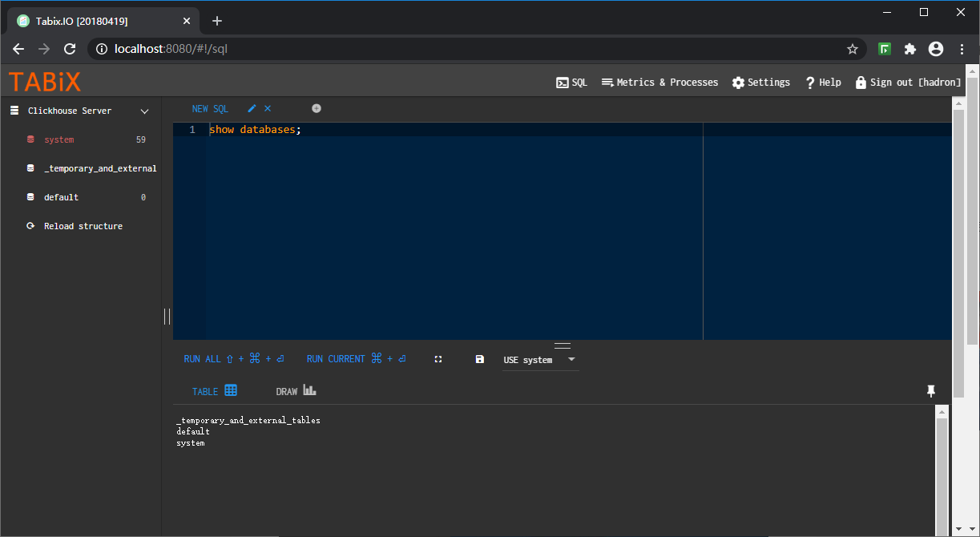Click the browser address bar
Image resolution: width=980 pixels, height=537 pixels.
[321, 49]
